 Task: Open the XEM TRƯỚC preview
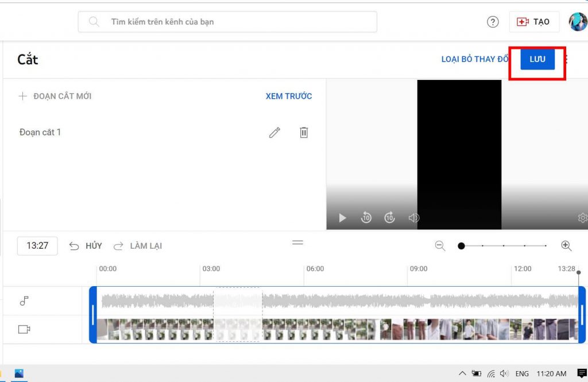(289, 96)
